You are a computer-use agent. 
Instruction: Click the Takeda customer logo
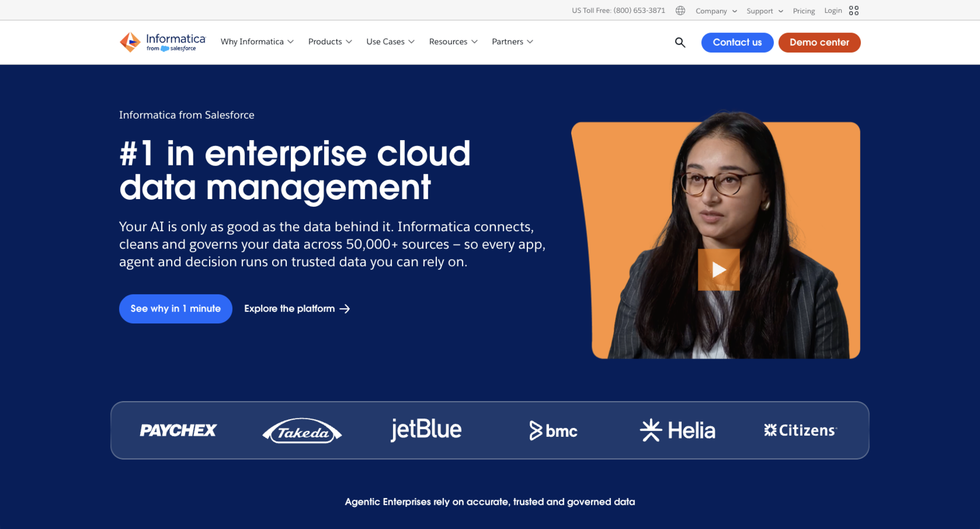coord(302,431)
